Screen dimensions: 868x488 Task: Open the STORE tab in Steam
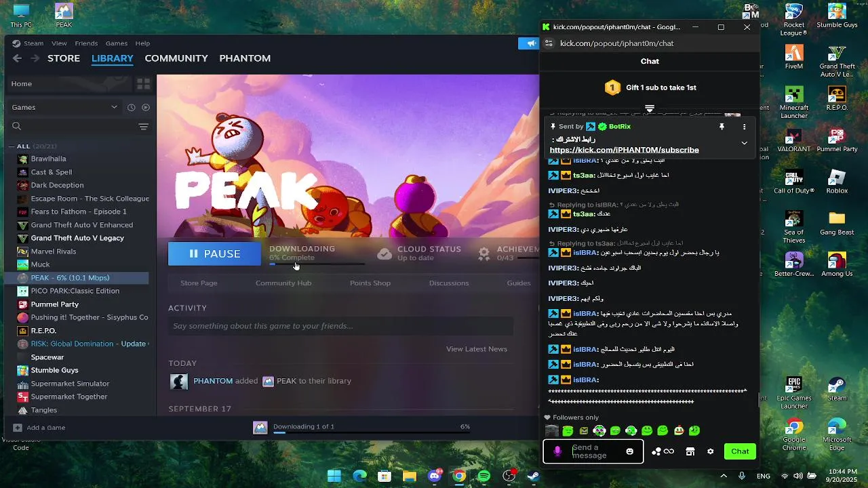click(x=64, y=58)
